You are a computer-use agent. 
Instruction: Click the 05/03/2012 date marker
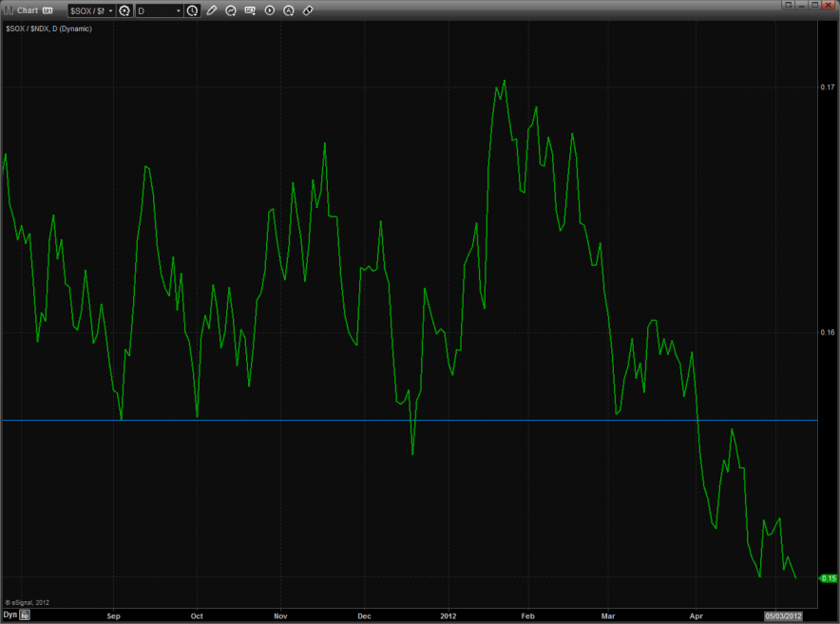tap(785, 615)
